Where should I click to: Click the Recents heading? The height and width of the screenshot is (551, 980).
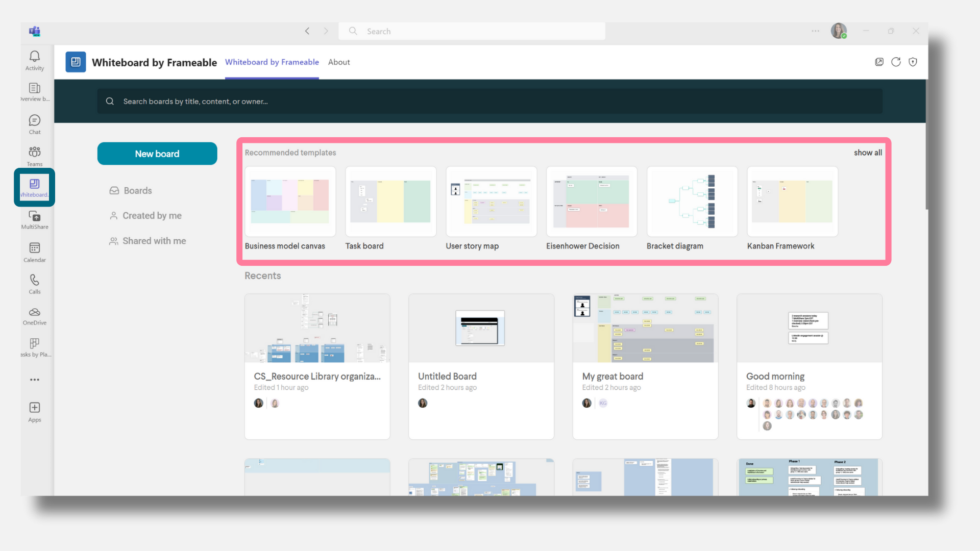click(262, 275)
